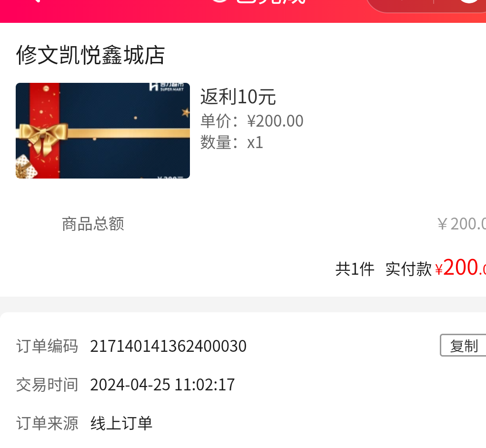Open the 修文凯悦鑫城店 store name
486x448 pixels.
click(x=90, y=55)
